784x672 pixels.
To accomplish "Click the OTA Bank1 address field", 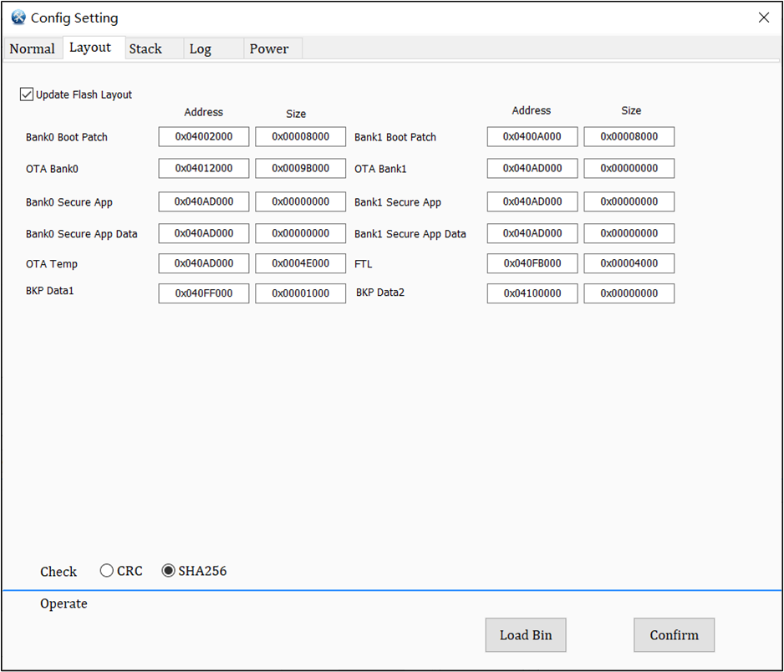I will pos(532,168).
